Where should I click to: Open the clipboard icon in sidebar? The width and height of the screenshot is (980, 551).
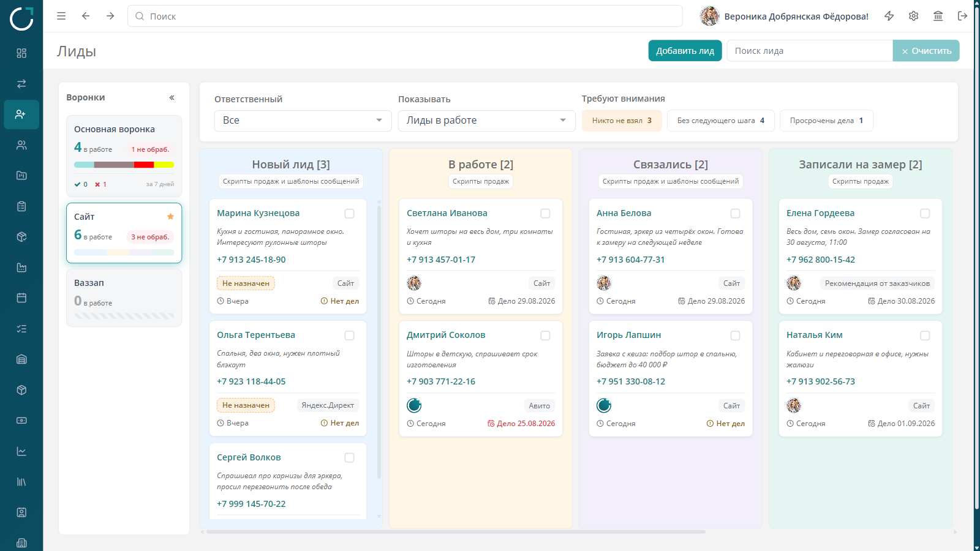[x=21, y=206]
